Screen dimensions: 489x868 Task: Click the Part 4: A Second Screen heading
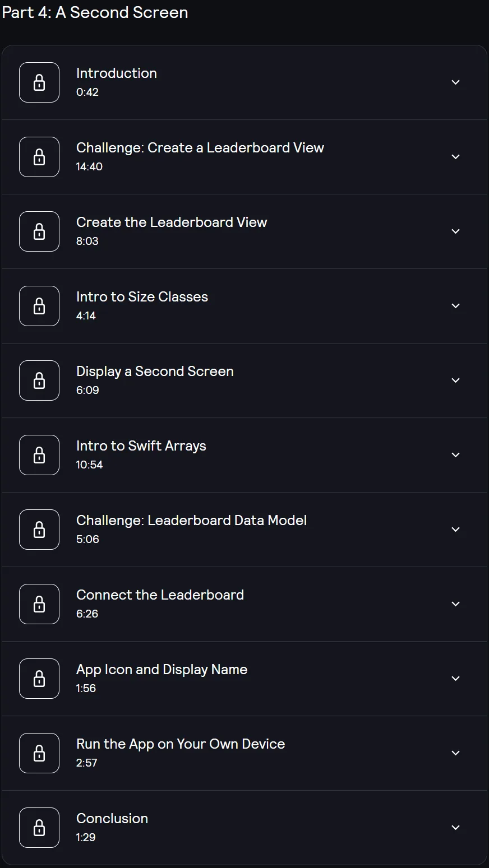click(x=95, y=12)
